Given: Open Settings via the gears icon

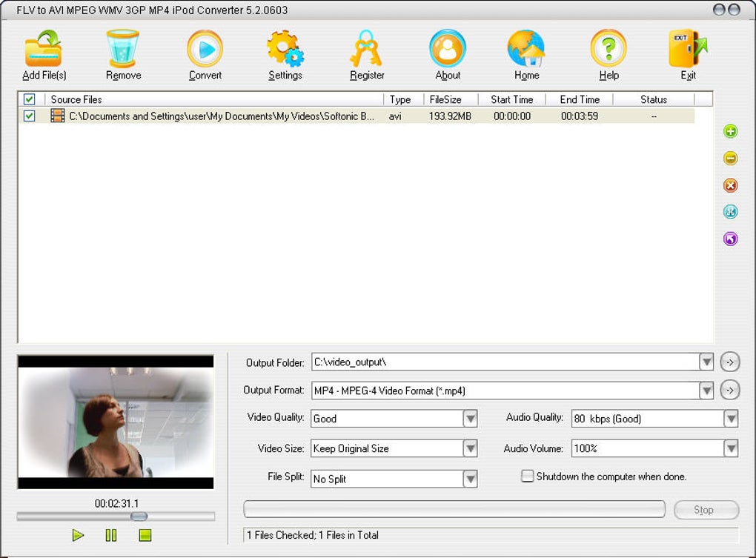Looking at the screenshot, I should tap(285, 48).
